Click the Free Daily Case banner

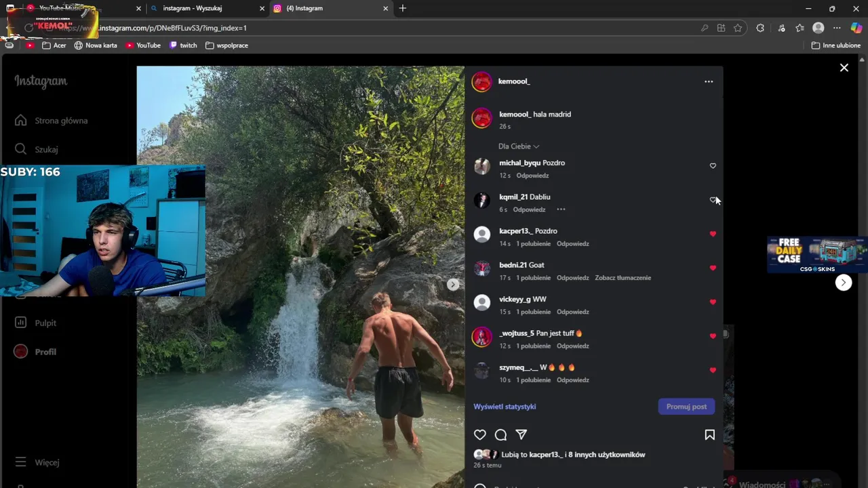pos(817,255)
